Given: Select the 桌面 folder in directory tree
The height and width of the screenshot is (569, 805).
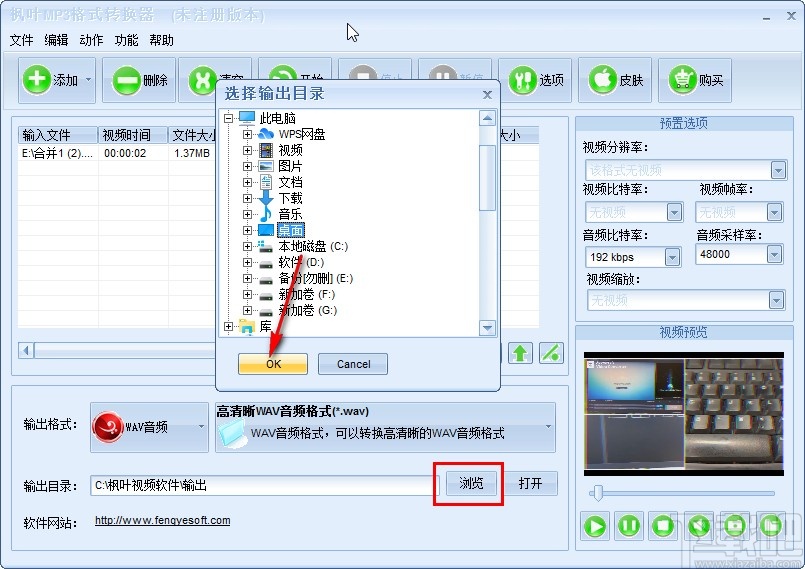Looking at the screenshot, I should [291, 230].
